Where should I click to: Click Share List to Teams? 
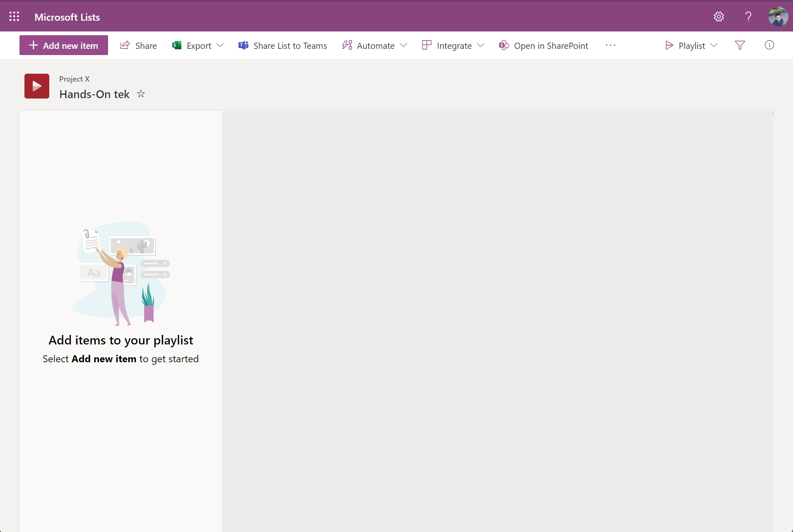[283, 46]
